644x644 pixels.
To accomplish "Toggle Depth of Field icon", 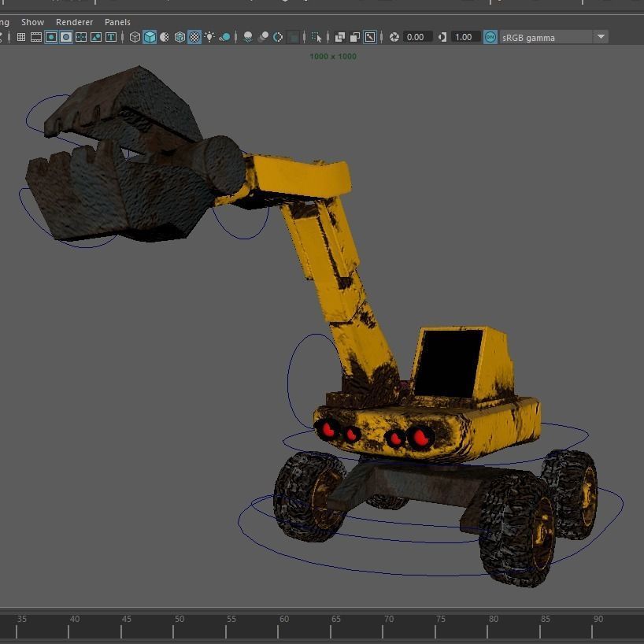I will point(293,37).
